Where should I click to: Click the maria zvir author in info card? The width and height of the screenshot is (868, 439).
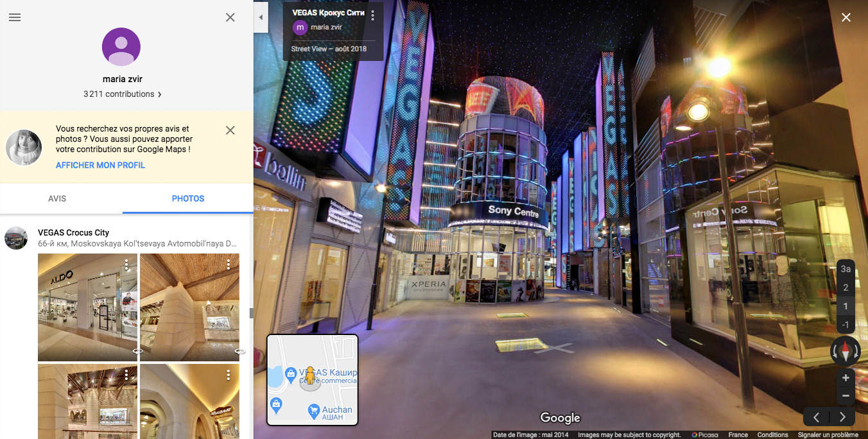tap(317, 27)
